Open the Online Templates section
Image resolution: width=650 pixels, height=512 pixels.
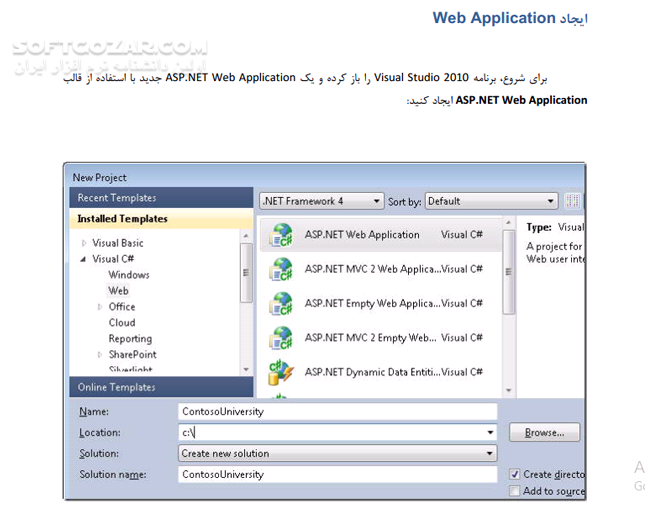click(161, 387)
